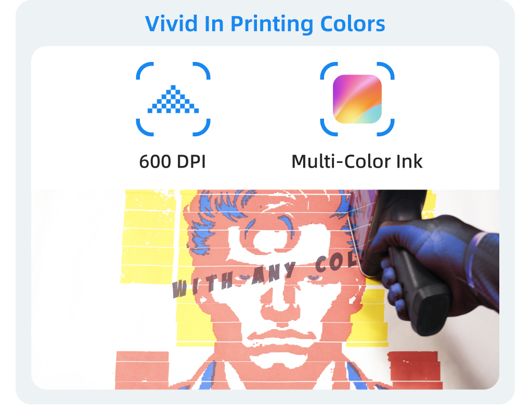
Task: Click the light red blocks at bottom left
Action: click(x=142, y=370)
